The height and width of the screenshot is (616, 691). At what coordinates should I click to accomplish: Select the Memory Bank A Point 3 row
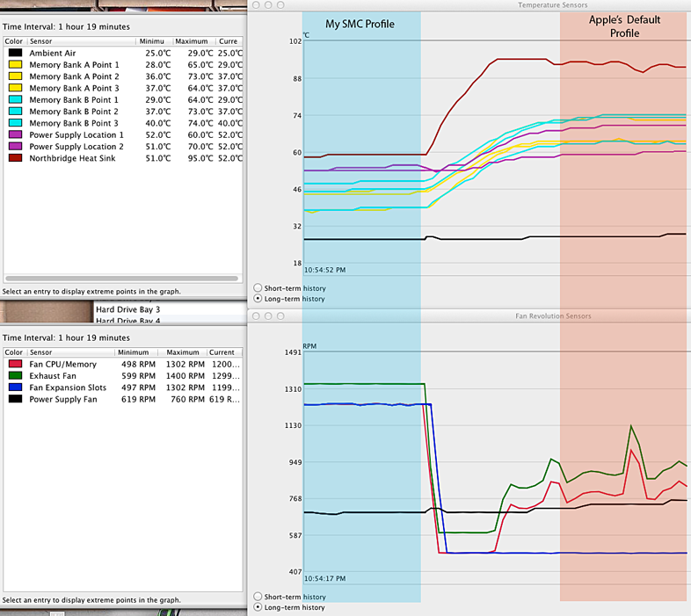123,88
